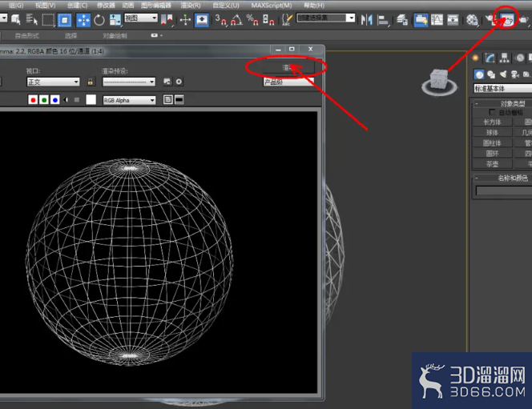Open the Hierarchy tab in command panel
Viewport: 532px width, 409px height.
point(505,58)
